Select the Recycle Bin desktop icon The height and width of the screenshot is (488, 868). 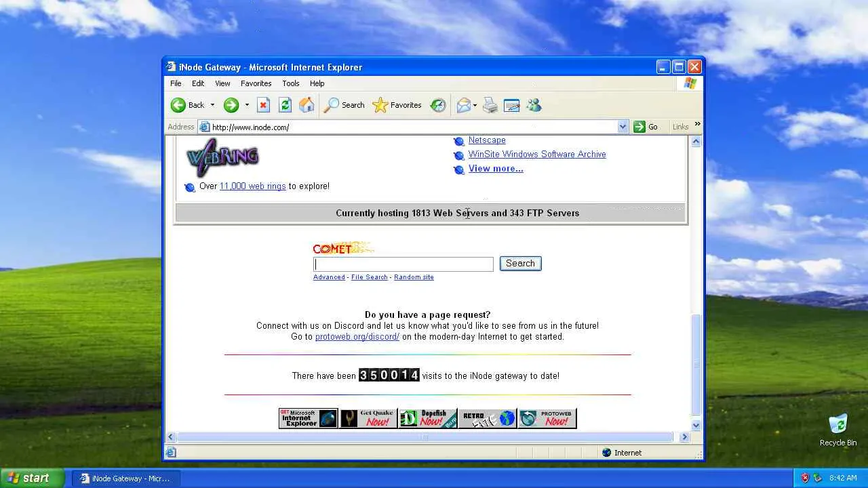[x=838, y=430]
